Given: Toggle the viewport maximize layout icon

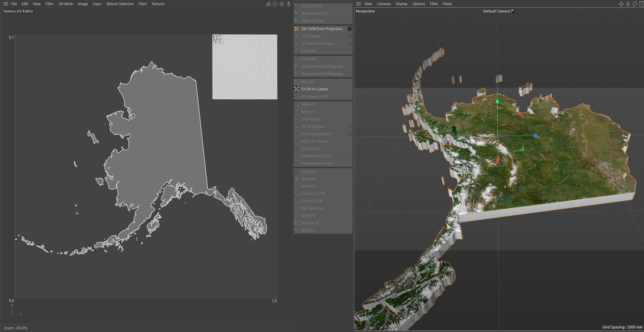Looking at the screenshot, I should 641,4.
